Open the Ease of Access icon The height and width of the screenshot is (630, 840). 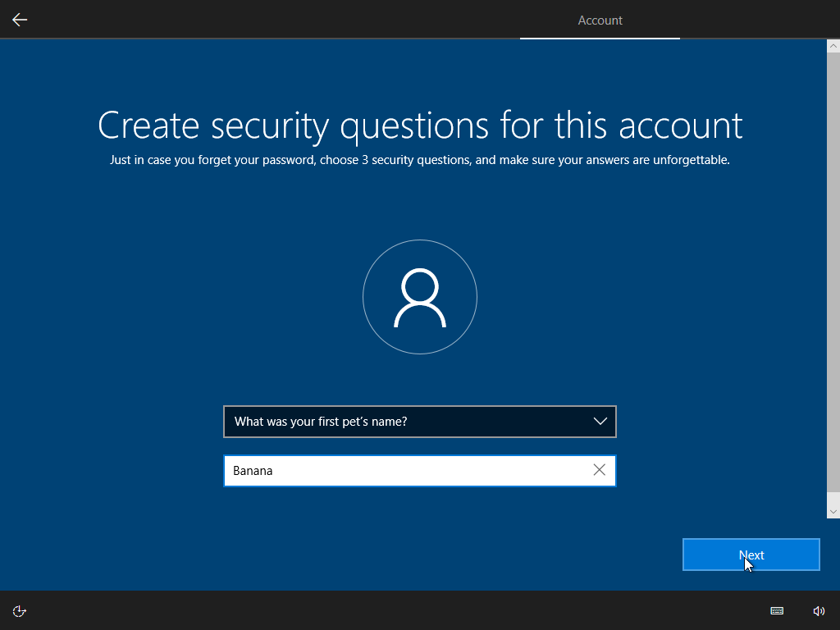20,610
